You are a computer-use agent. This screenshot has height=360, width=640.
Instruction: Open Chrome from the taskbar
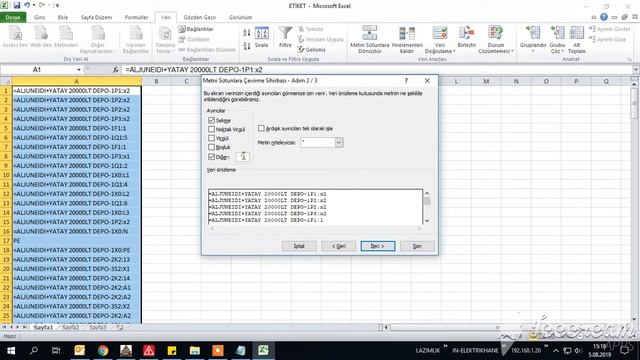(x=103, y=351)
